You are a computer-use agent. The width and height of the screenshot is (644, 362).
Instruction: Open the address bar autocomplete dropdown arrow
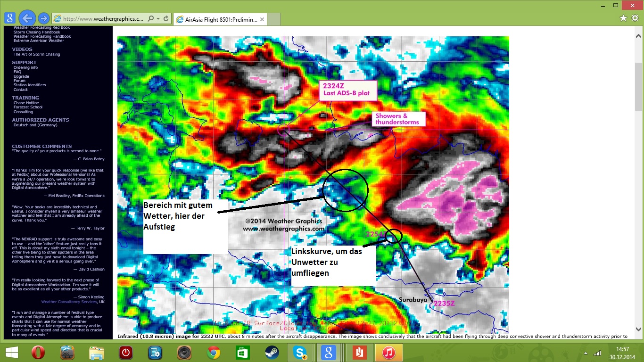click(158, 19)
